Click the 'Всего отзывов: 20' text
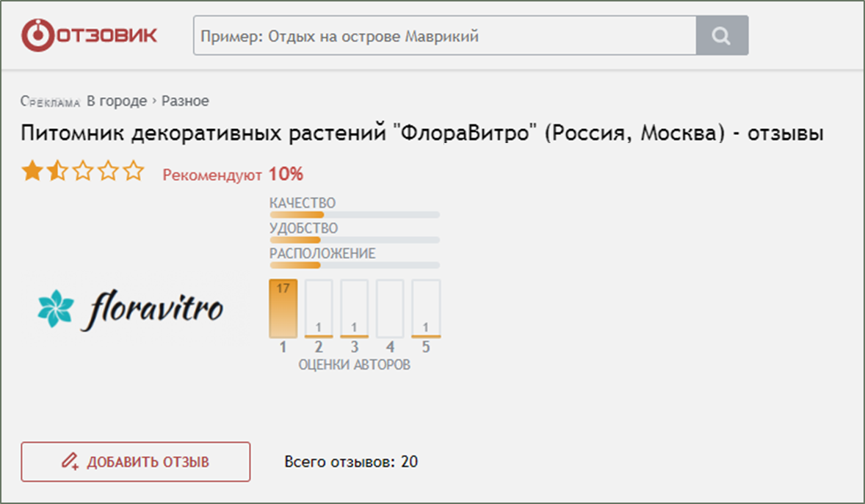The height and width of the screenshot is (504, 865). [352, 461]
